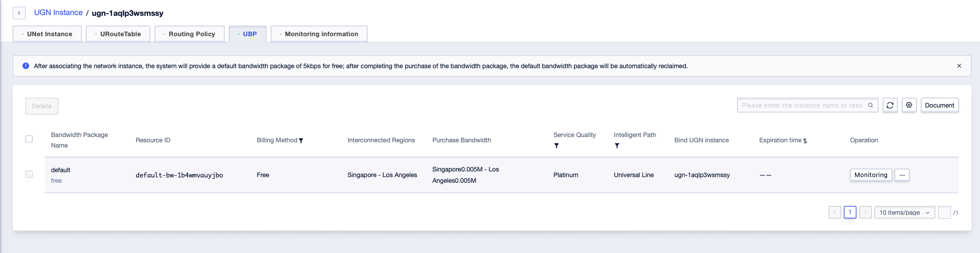Open the Document button

(x=939, y=105)
